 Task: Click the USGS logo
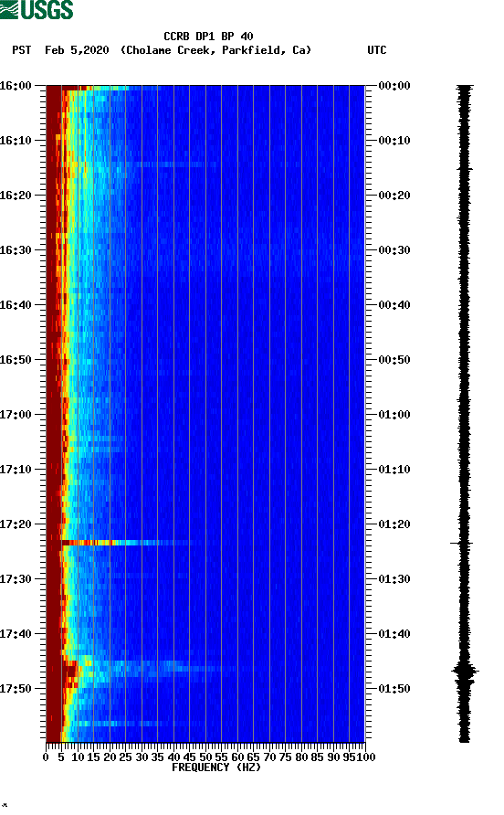(37, 9)
